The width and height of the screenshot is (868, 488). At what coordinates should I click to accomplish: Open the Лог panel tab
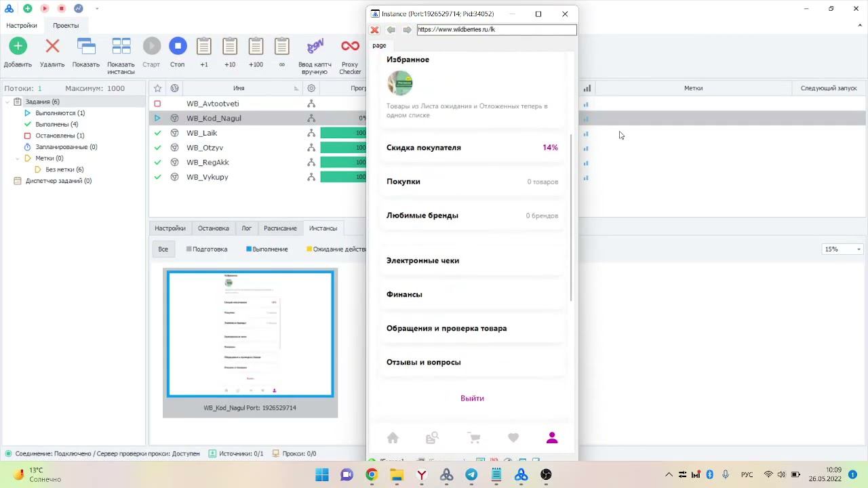tap(247, 228)
